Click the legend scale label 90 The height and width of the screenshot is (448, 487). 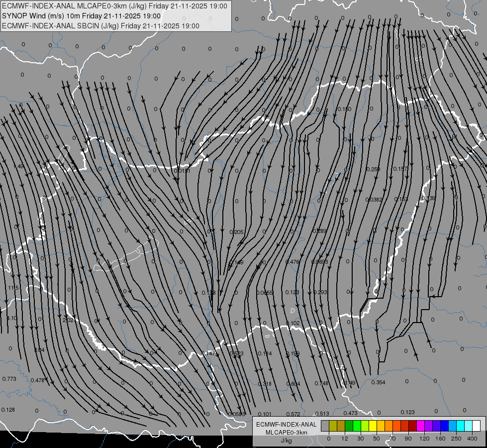point(408,439)
